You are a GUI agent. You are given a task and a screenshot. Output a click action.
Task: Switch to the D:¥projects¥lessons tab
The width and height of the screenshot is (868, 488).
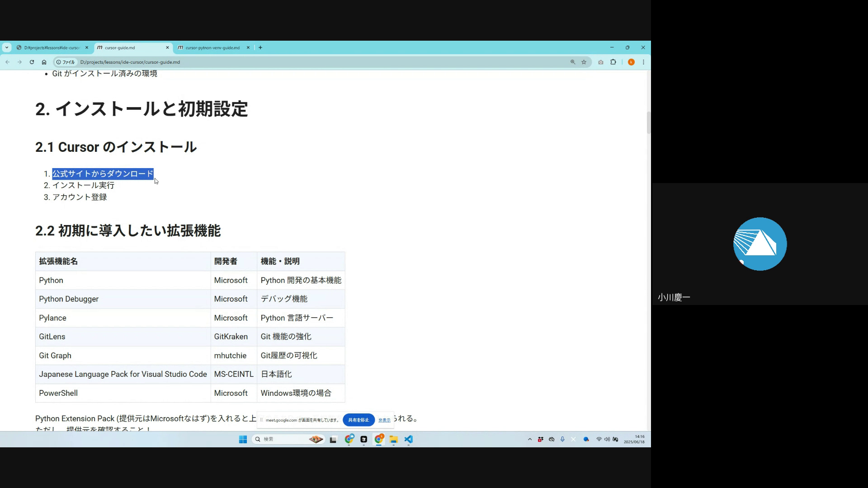click(x=52, y=47)
